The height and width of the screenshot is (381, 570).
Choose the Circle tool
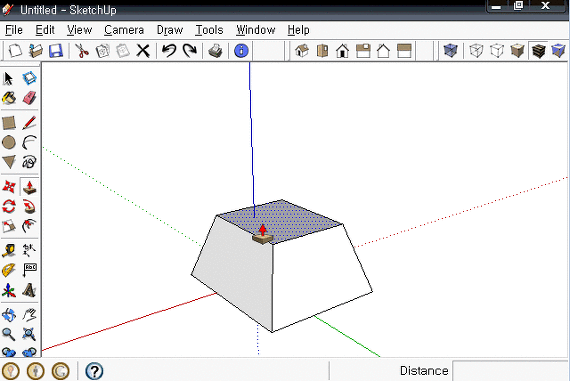pos(9,142)
